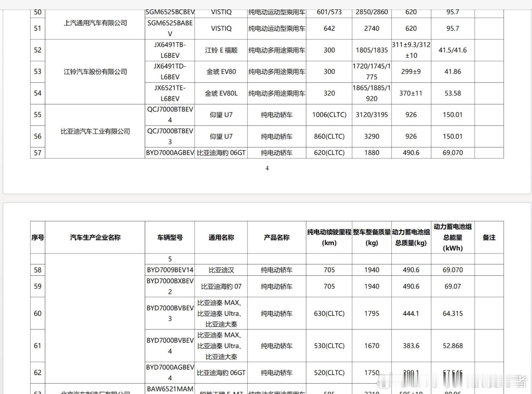Select vehicle model SGM6525BABEV
Image resolution: width=532 pixels, height=394 pixels.
[x=170, y=28]
